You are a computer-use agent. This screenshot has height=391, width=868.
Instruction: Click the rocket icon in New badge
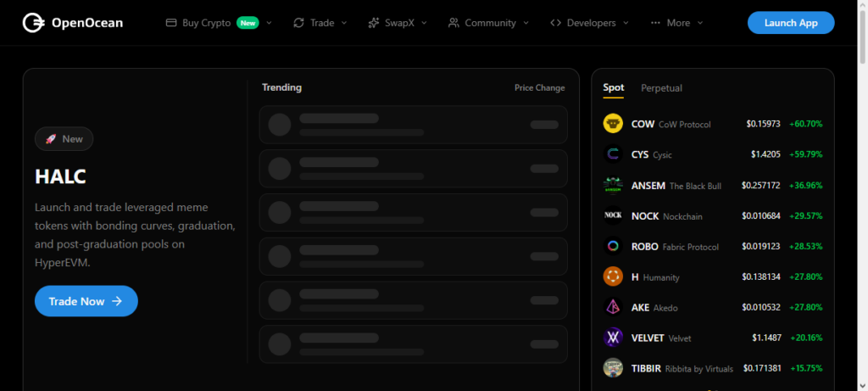(x=50, y=139)
